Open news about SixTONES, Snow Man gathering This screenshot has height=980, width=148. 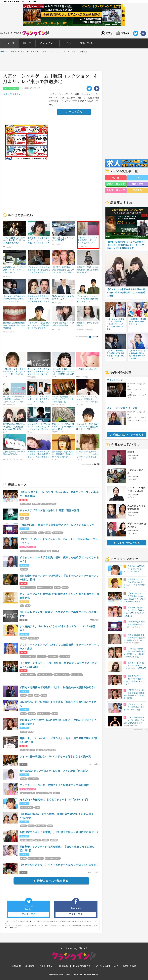coord(59,494)
